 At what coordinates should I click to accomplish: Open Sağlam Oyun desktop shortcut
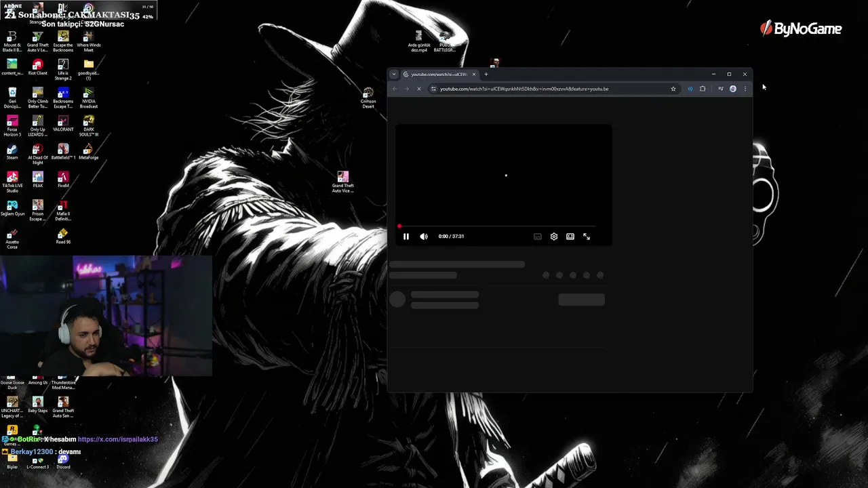point(12,208)
